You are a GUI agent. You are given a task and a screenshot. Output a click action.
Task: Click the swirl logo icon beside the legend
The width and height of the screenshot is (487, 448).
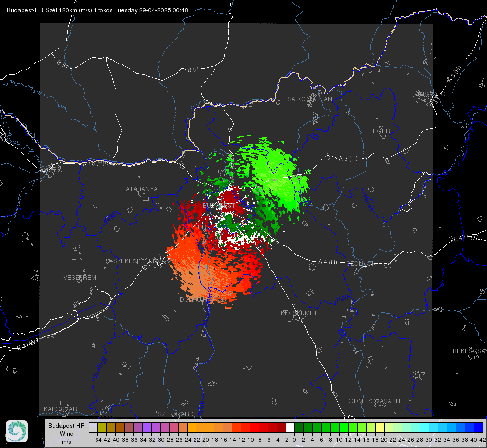coord(17,431)
